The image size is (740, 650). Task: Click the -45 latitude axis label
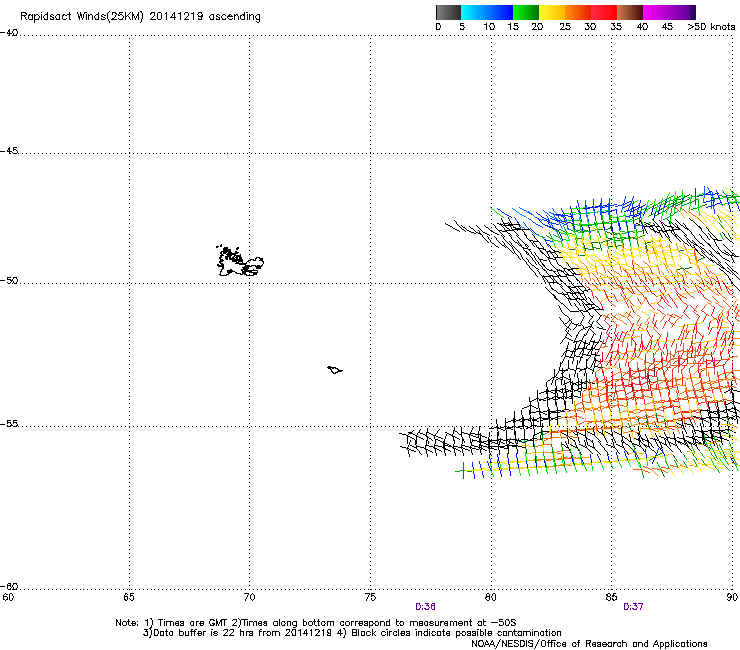[x=9, y=151]
